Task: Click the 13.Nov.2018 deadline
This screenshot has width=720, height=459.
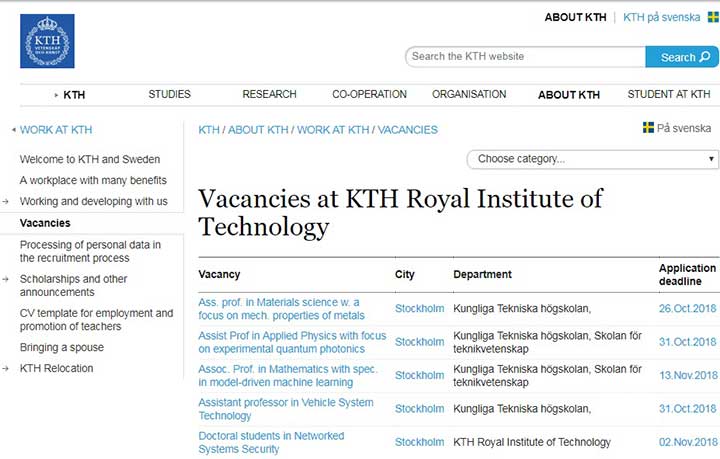Action: (688, 375)
